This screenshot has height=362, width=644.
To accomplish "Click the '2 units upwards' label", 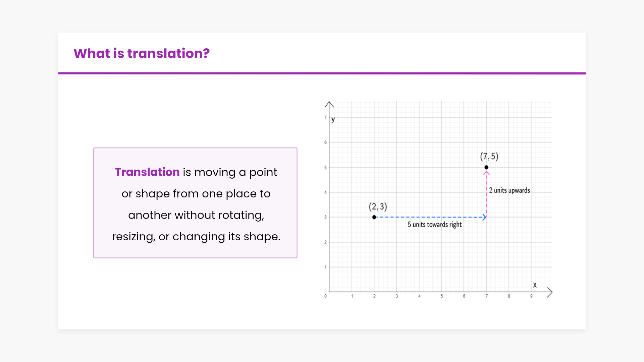I will tap(509, 190).
